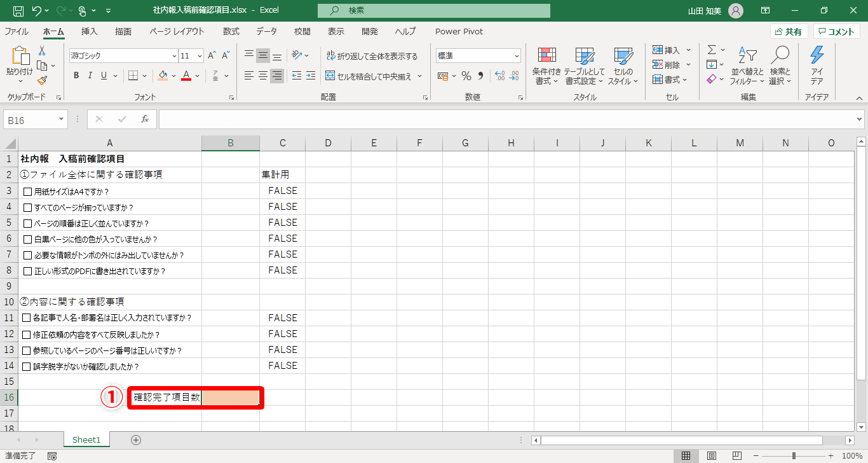The height and width of the screenshot is (463, 868).
Task: Apply italic formatting
Action: (90, 76)
